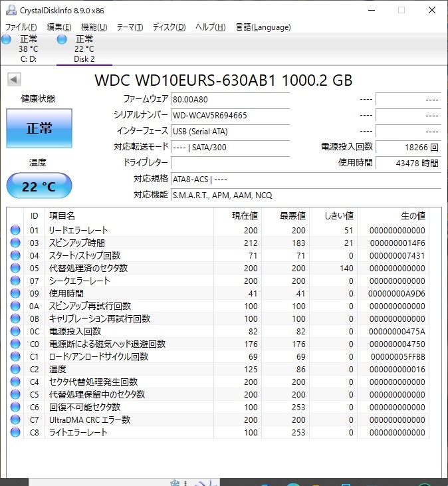Switch to the Disk 2 tab label
This screenshot has width=448, height=486.
point(84,59)
